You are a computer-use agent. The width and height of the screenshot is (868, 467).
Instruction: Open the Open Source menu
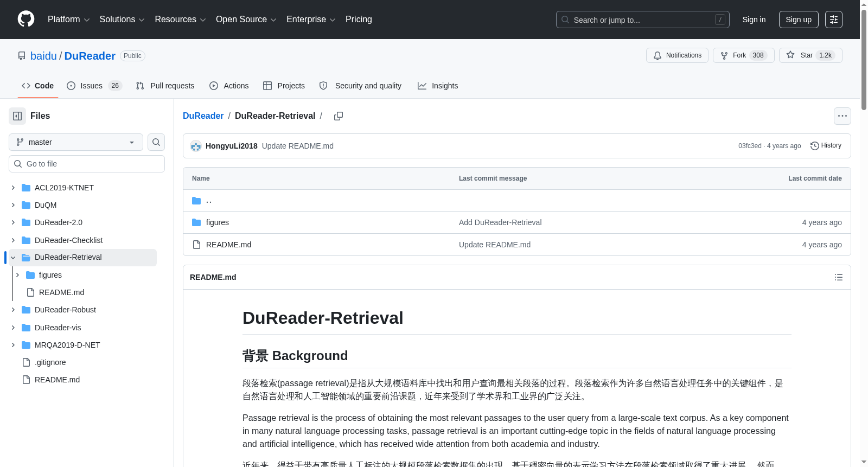pos(246,20)
